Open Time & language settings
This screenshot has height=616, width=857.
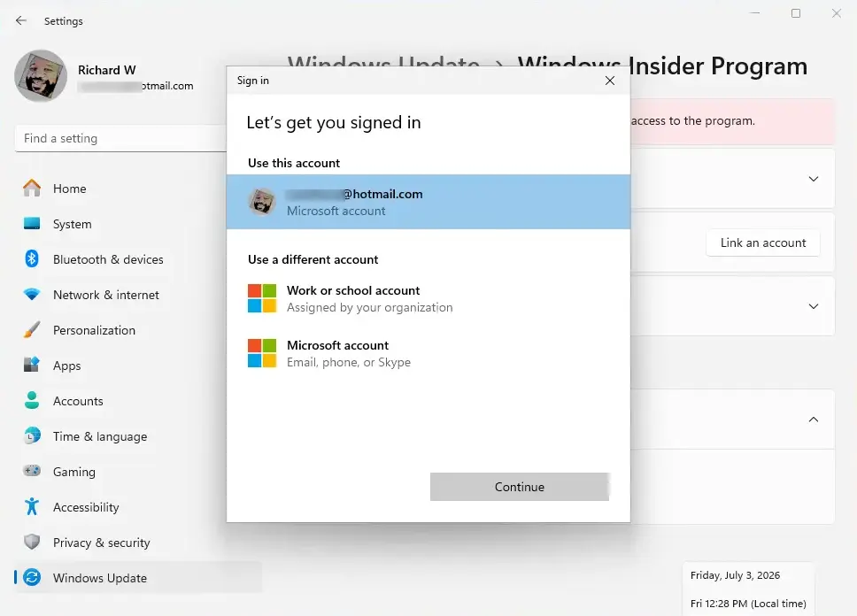point(138,436)
